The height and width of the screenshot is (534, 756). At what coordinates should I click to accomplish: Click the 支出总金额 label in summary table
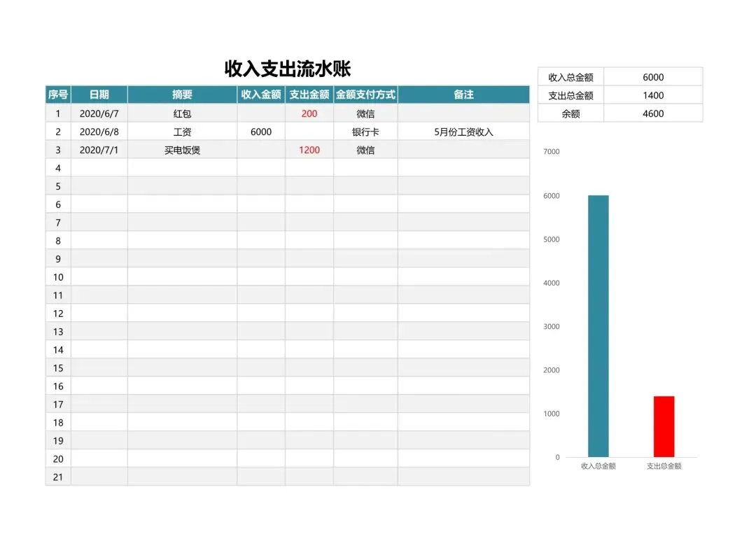(571, 95)
